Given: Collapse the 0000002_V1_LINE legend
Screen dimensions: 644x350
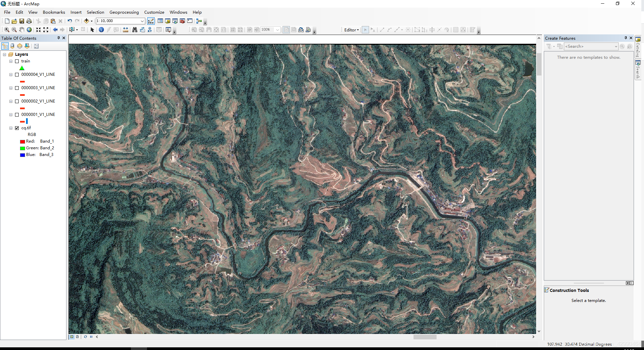Looking at the screenshot, I should point(11,101).
